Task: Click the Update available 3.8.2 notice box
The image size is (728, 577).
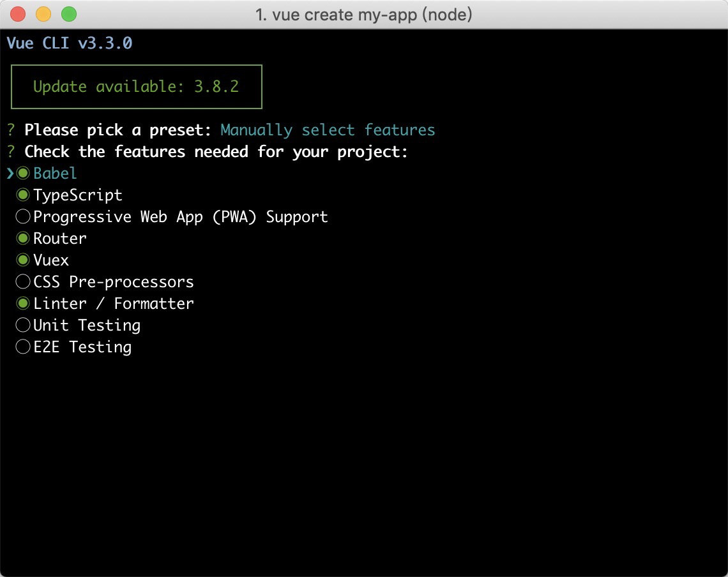Action: (x=136, y=87)
